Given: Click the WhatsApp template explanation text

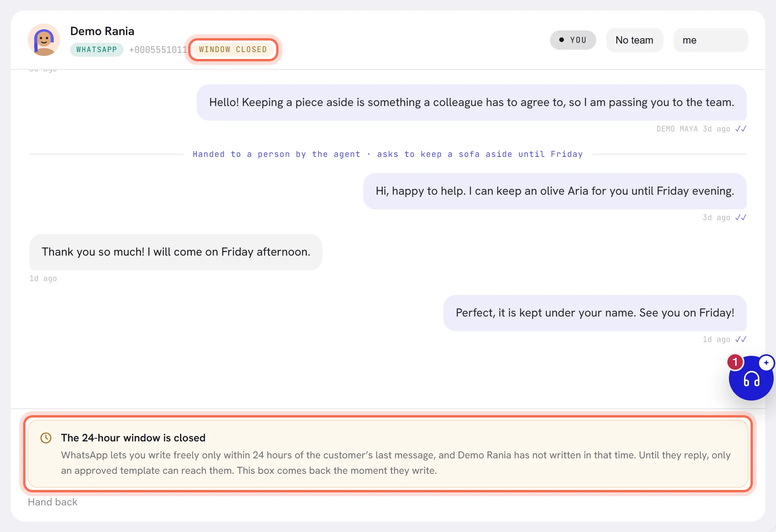Looking at the screenshot, I should pos(396,463).
